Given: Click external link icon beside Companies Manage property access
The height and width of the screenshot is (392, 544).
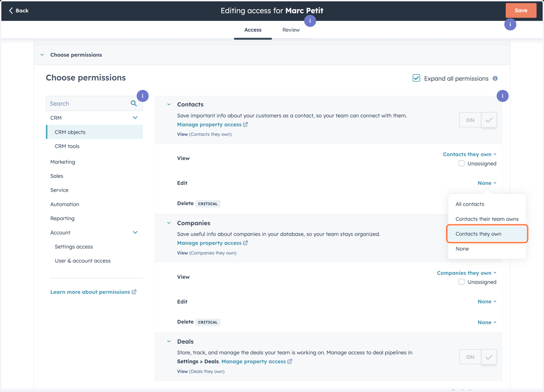Looking at the screenshot, I should tap(245, 243).
